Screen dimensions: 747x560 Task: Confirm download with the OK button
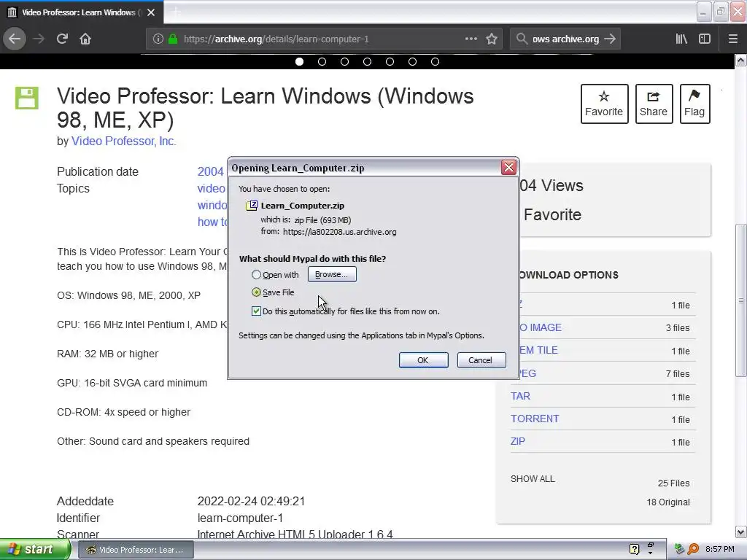click(x=423, y=360)
